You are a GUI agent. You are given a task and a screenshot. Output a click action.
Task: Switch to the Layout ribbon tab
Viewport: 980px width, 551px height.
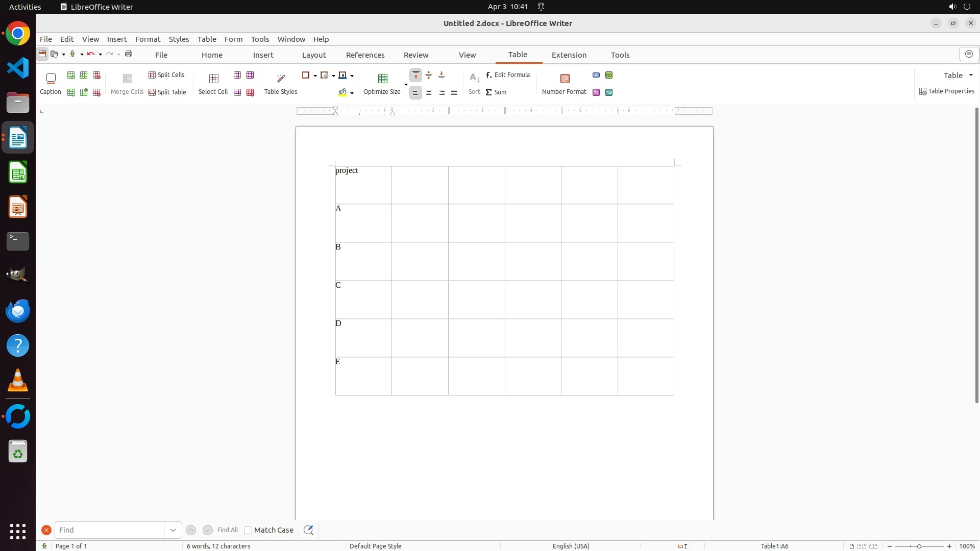click(313, 55)
